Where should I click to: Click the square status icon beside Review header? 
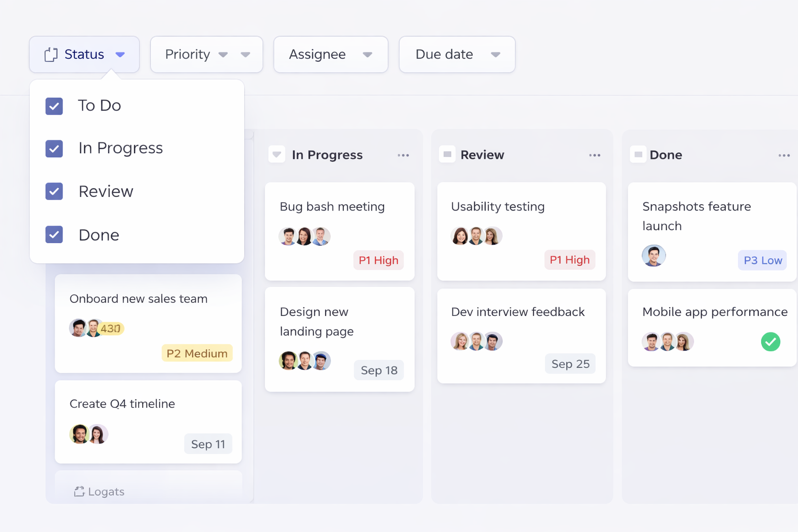[x=447, y=154]
